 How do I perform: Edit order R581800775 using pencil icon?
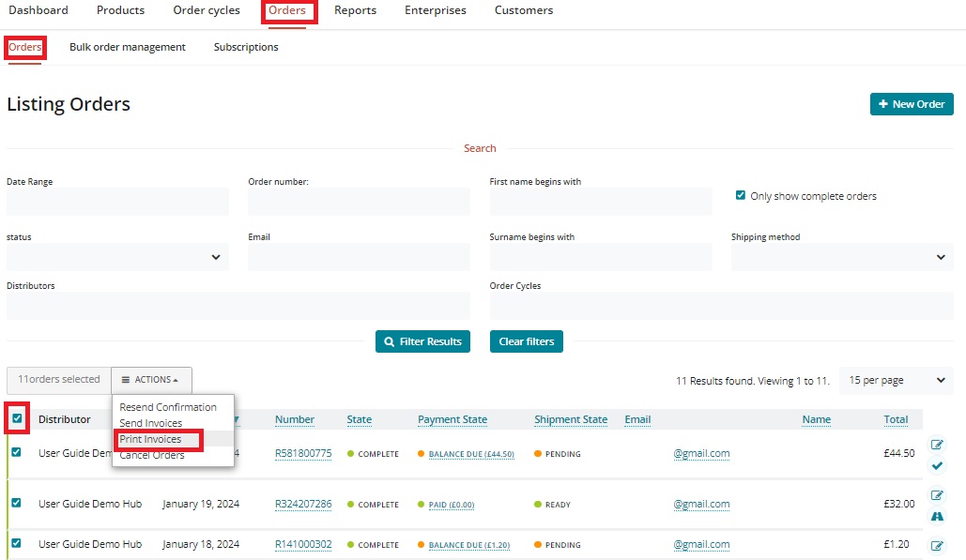click(937, 445)
